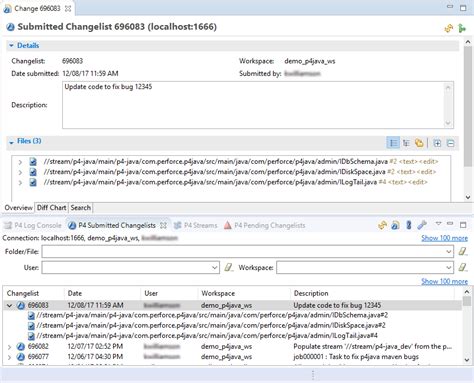Select IDbSchema.java#2 under changelist 696083
Screen dimensions: 474x383
212,315
